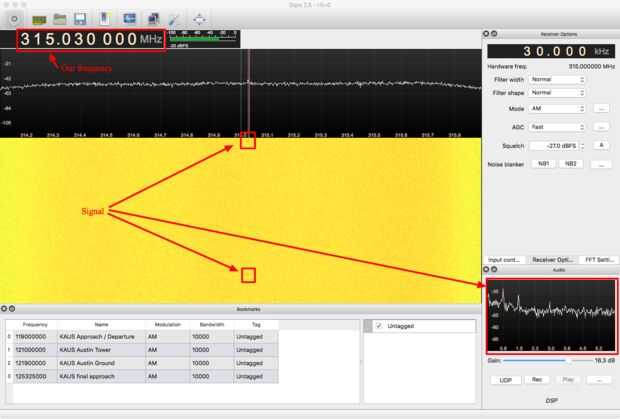Click AM modulation cell for KAUS Austin Tower

[168, 350]
